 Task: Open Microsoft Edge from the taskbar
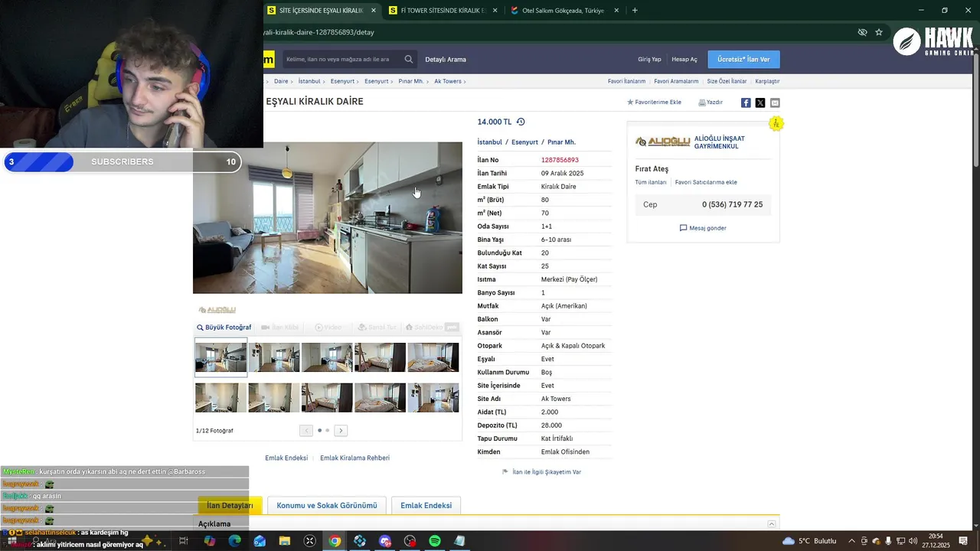234,541
